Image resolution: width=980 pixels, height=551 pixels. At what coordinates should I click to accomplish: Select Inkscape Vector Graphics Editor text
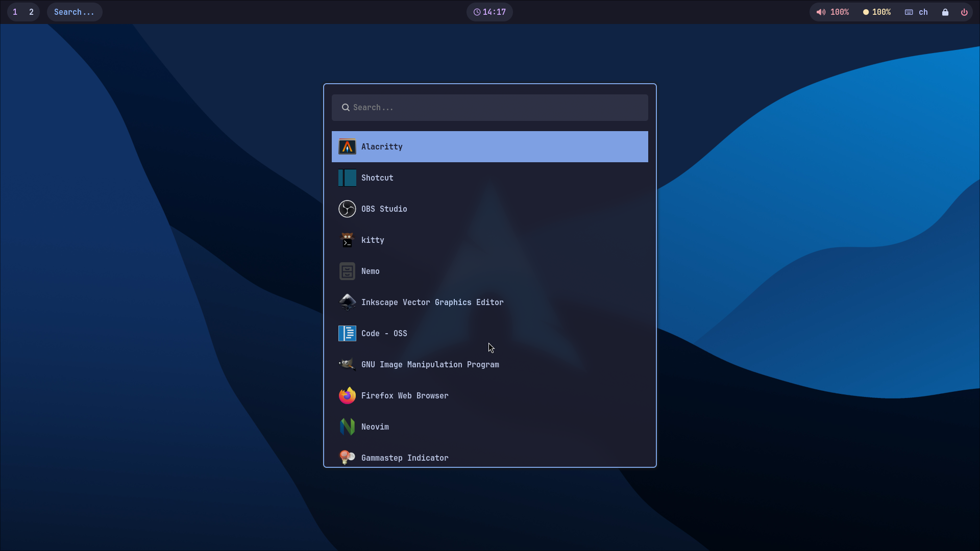432,303
